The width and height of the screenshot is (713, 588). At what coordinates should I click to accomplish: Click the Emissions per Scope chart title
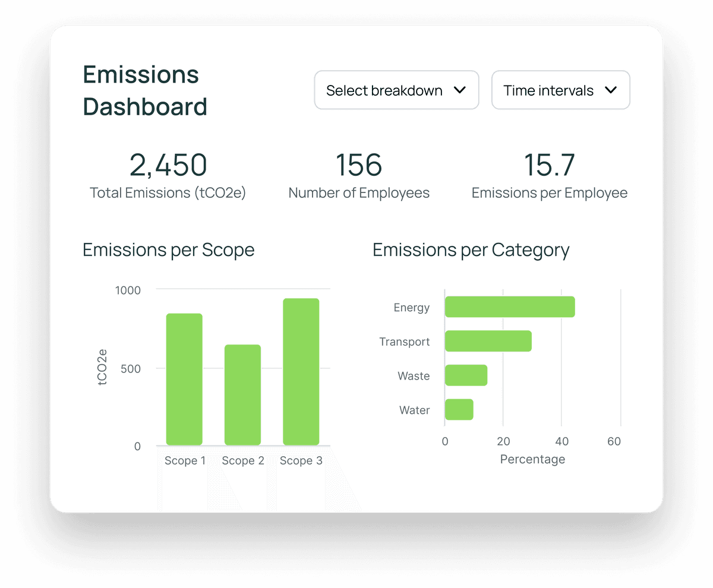click(168, 250)
